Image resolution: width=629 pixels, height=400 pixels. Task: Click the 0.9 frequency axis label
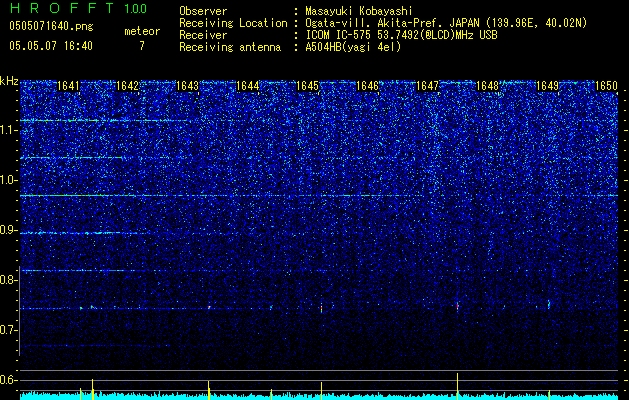7,230
